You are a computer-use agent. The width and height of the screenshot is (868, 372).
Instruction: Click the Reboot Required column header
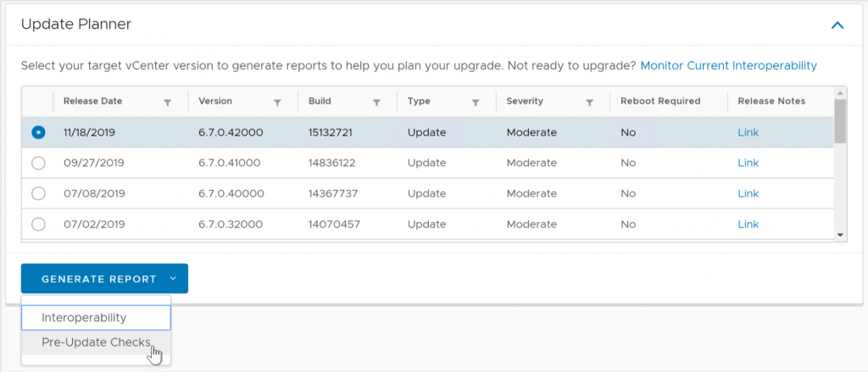660,102
